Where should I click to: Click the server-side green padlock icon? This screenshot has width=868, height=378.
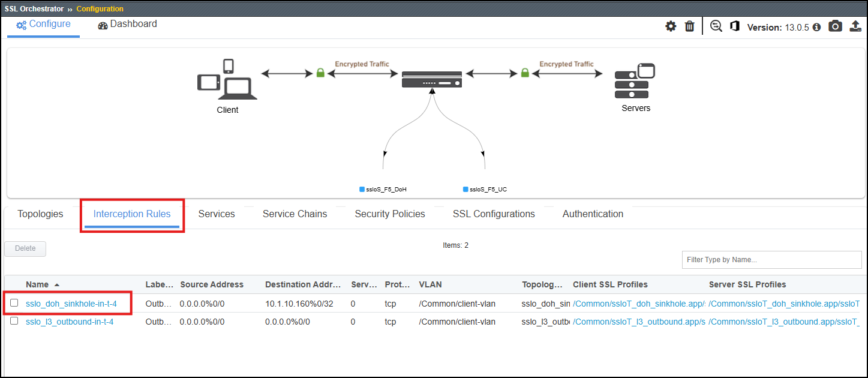click(525, 73)
